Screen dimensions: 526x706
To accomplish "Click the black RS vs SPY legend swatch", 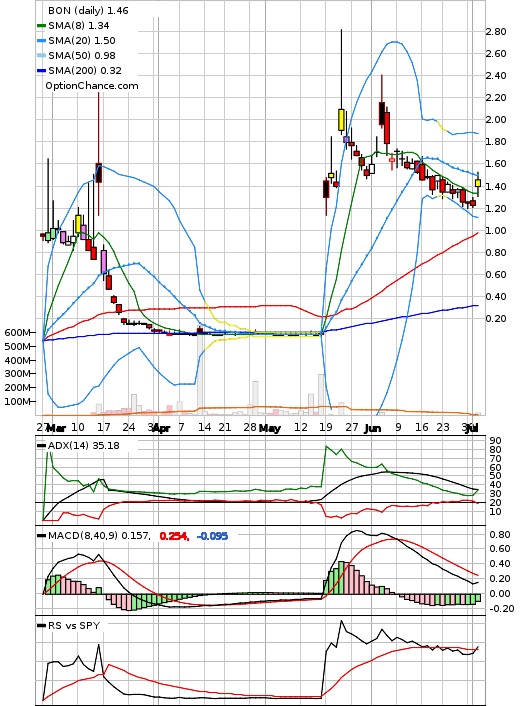I will [x=41, y=626].
